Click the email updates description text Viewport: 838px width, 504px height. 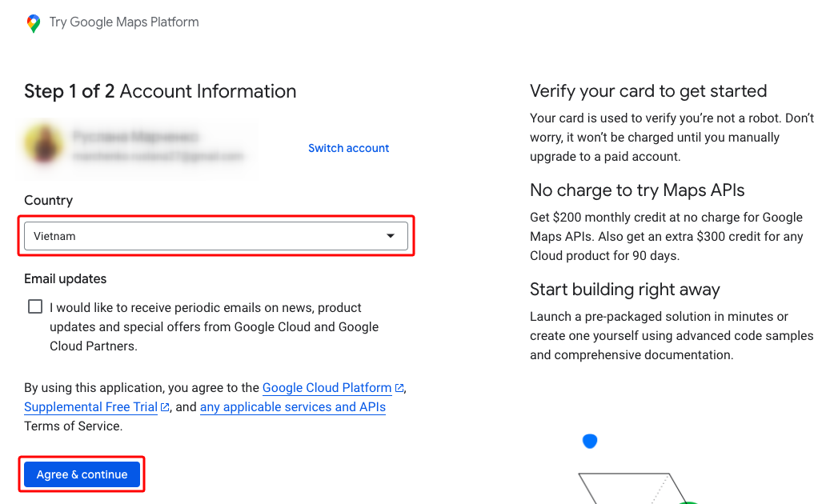(215, 326)
